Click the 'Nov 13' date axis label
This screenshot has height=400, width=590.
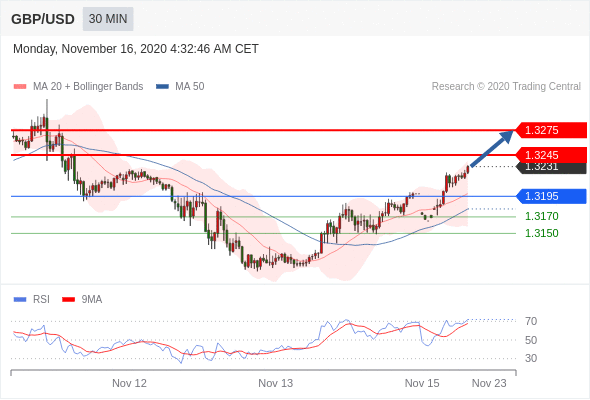tap(275, 383)
